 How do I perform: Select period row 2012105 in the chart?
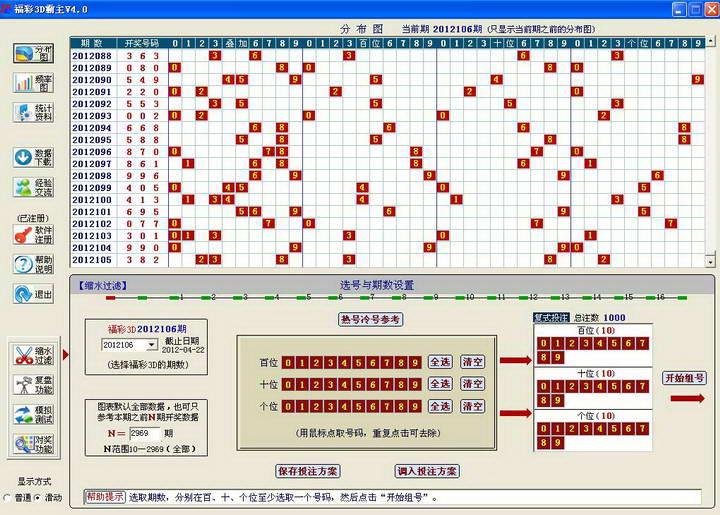[387, 260]
